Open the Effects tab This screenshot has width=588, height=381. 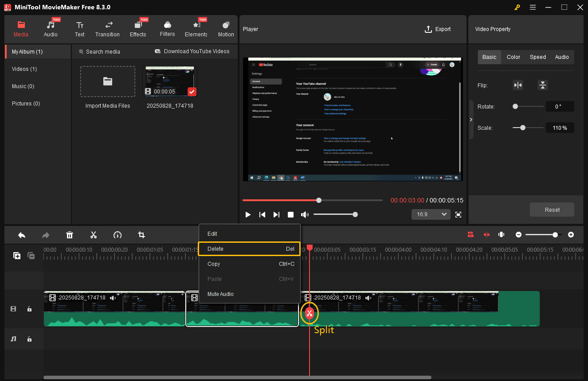(x=138, y=29)
